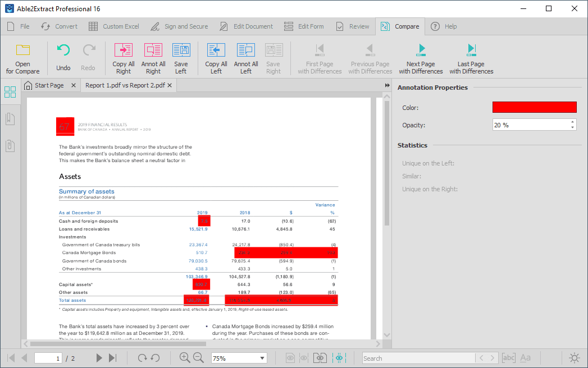Save Left document
Viewport: 588px width, 368px height.
(x=181, y=58)
